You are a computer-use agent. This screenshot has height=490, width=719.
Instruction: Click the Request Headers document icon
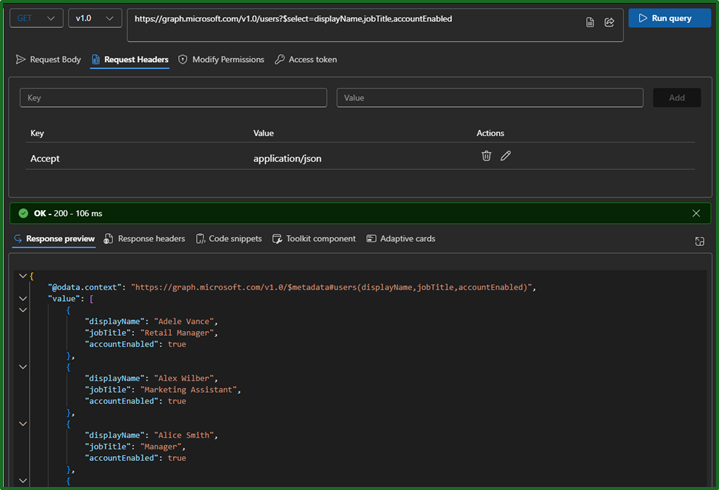pyautogui.click(x=95, y=60)
